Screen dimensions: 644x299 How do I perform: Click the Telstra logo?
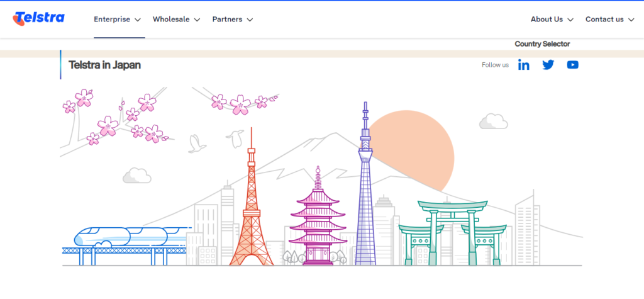38,18
